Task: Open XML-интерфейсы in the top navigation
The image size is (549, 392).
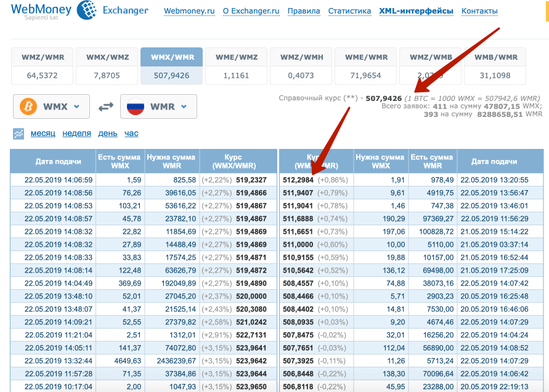Action: [416, 11]
